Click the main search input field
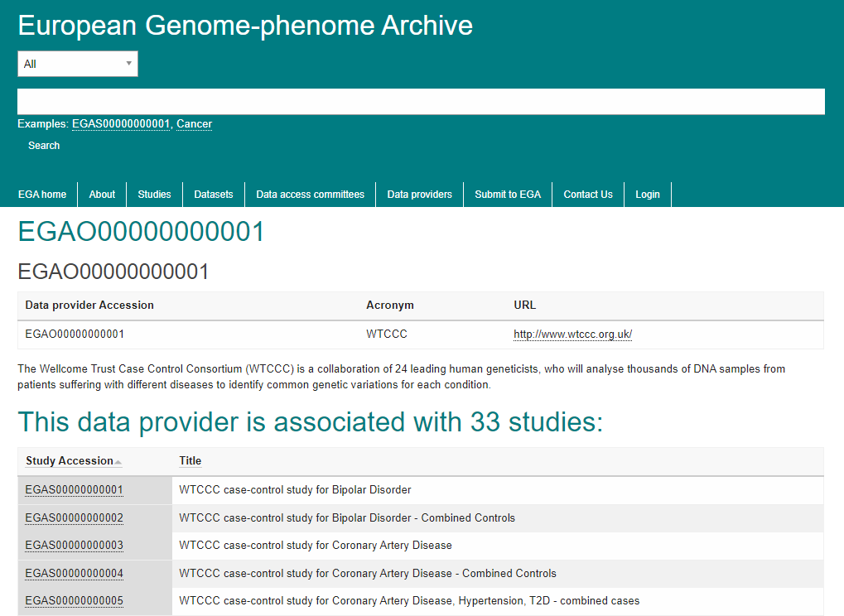 [x=421, y=102]
